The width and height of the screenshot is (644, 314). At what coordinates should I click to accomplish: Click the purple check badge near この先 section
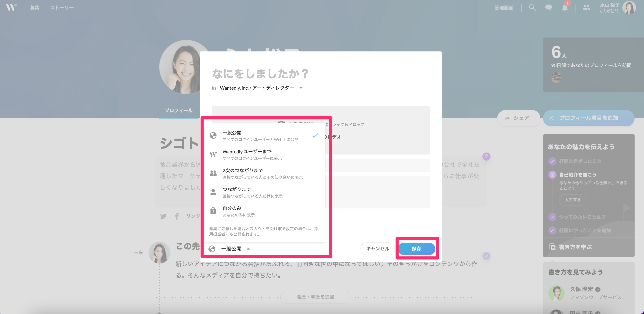pos(486,256)
